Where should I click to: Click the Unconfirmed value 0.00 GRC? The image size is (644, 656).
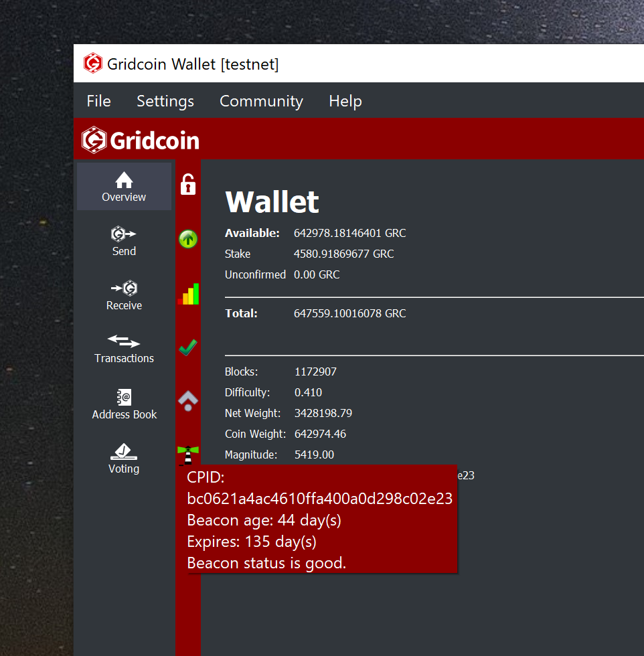point(317,275)
